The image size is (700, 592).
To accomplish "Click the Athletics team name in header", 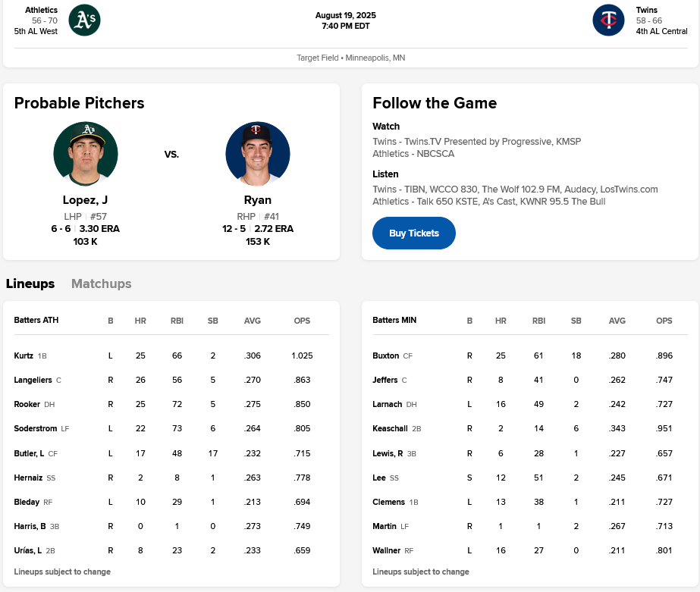I will click(41, 10).
